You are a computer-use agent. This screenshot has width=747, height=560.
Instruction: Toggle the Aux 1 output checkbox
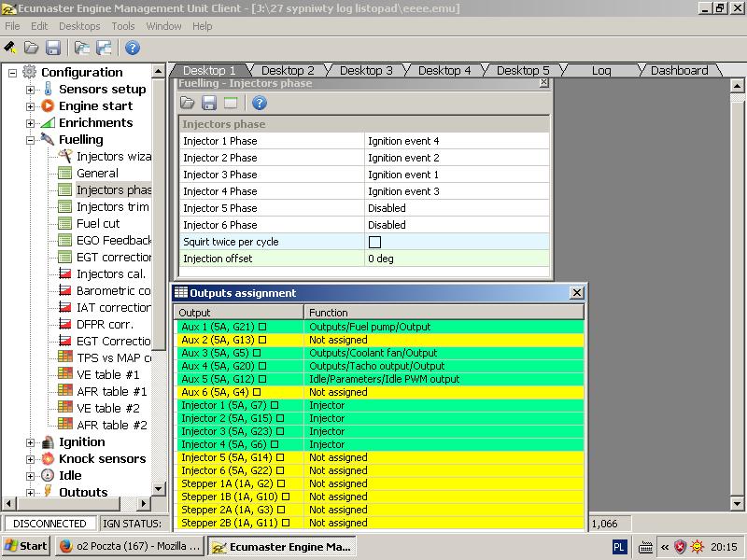(x=262, y=327)
